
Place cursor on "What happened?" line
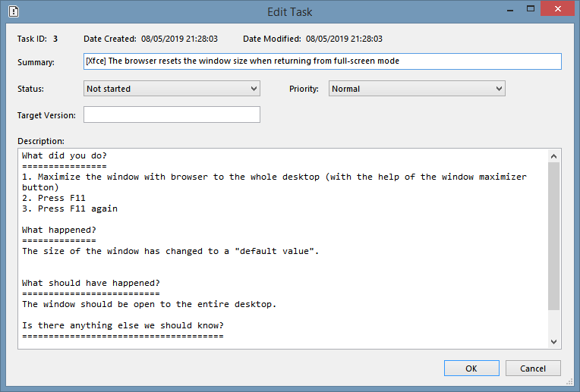pyautogui.click(x=58, y=230)
